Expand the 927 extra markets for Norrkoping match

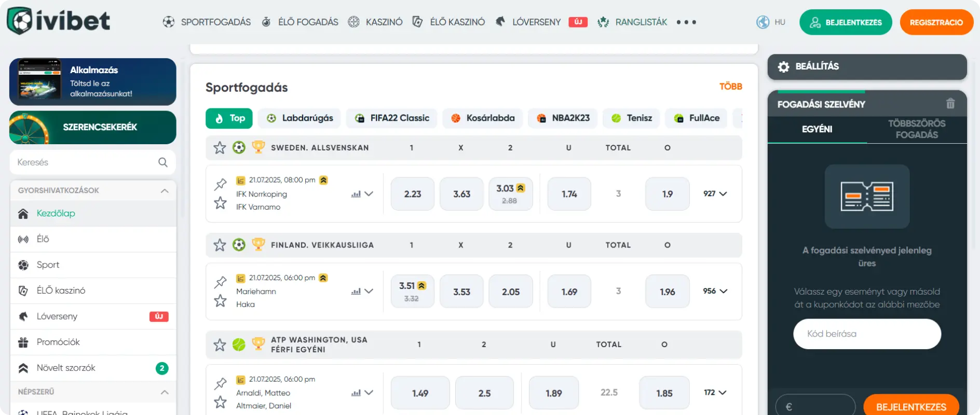point(715,193)
